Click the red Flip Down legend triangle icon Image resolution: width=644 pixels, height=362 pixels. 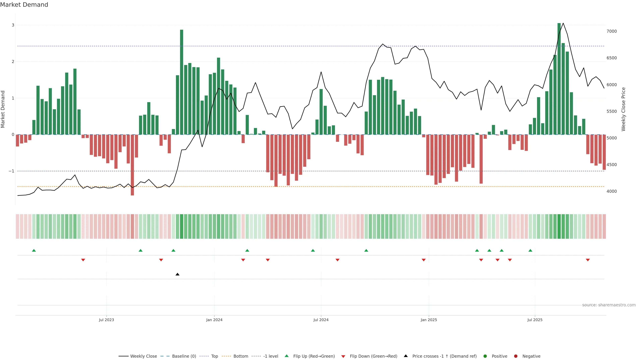click(343, 356)
